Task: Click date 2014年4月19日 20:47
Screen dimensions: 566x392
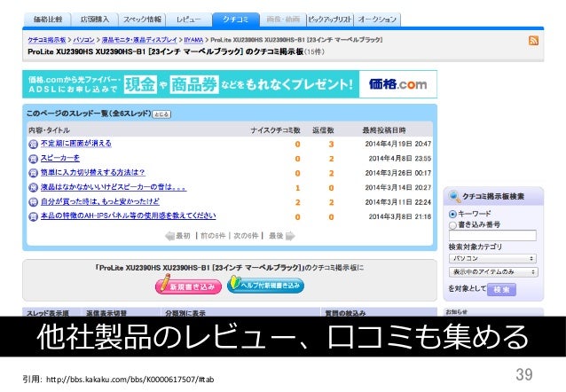Action: pos(398,144)
